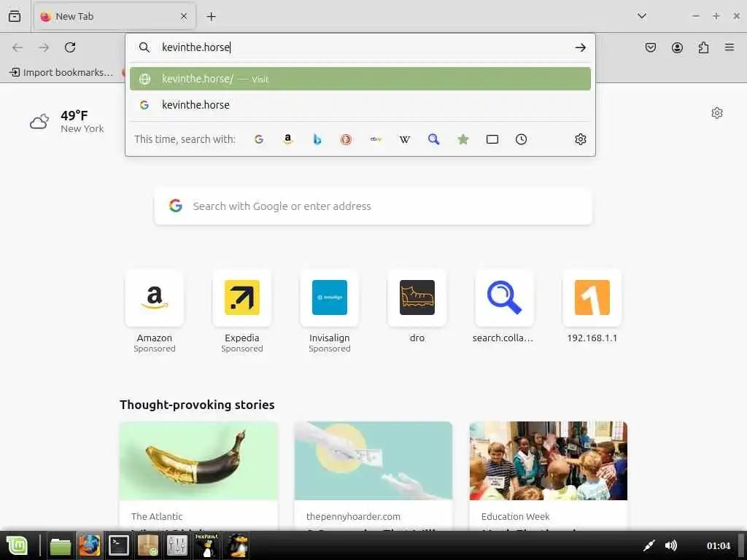Launch the terminal from taskbar
The width and height of the screenshot is (747, 560).
tap(118, 545)
